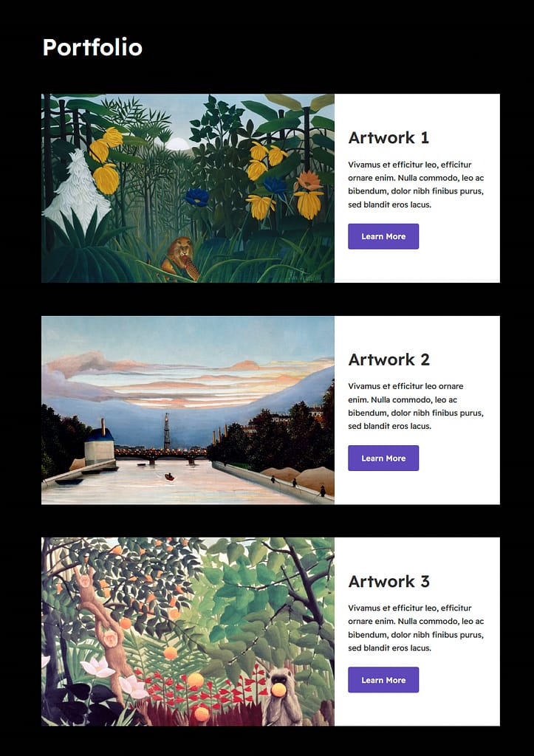534x756 pixels.
Task: Click the tower in the river painting
Action: pos(167,430)
